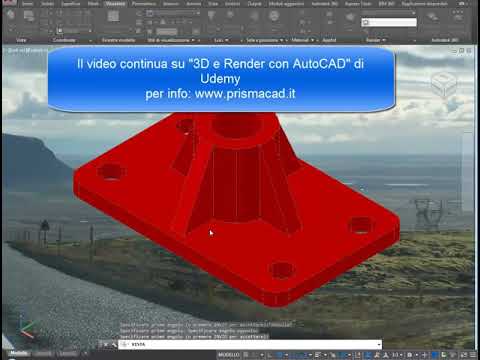480x360 pixels.
Task: Open the Mesh ribbon tab
Action: point(93,4)
